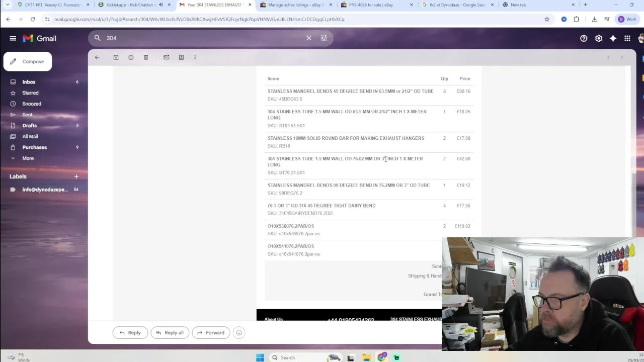
Task: Open Gmail settings gear
Action: click(x=599, y=38)
